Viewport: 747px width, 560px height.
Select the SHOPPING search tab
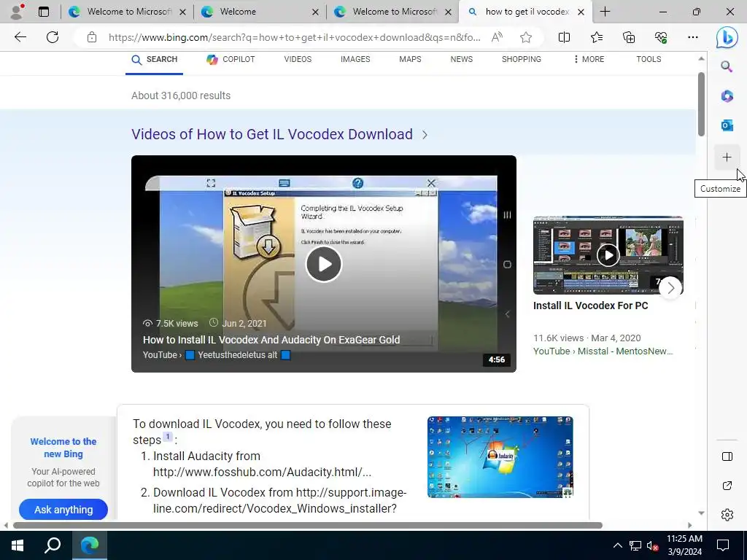tap(521, 60)
